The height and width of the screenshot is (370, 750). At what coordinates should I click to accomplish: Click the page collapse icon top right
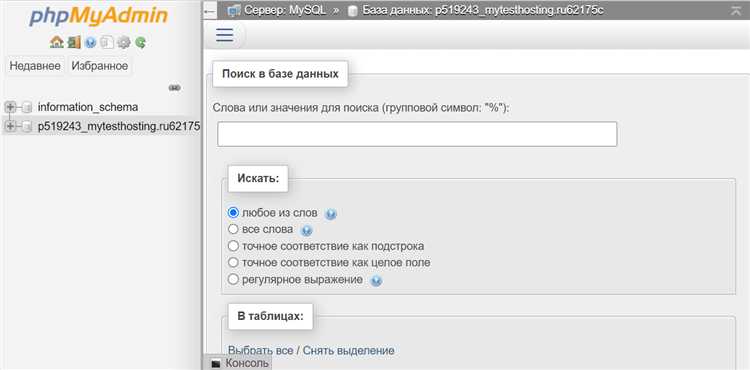click(x=736, y=11)
